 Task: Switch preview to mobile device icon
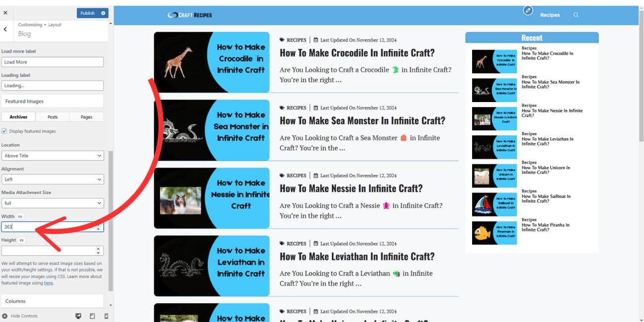tap(106, 316)
